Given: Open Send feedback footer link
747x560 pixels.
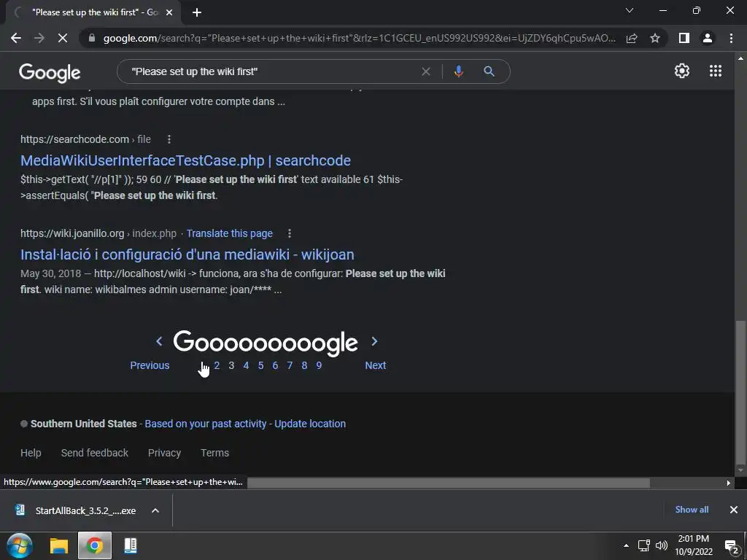Looking at the screenshot, I should pos(94,453).
